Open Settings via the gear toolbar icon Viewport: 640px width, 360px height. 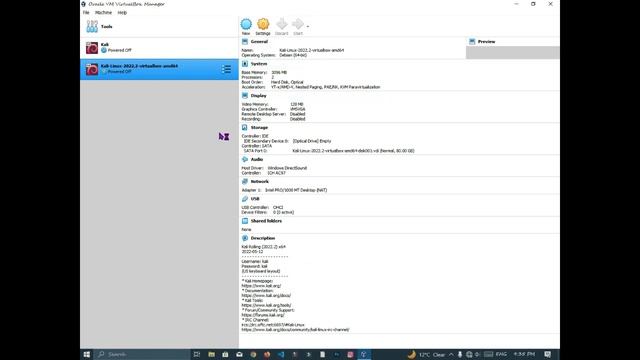tap(263, 24)
